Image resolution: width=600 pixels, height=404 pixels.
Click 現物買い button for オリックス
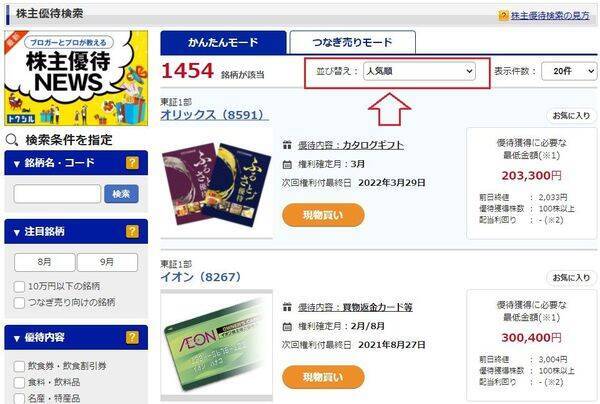click(323, 215)
